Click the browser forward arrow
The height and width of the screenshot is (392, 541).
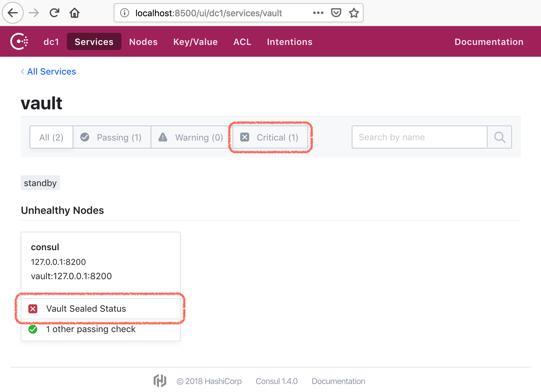point(34,13)
